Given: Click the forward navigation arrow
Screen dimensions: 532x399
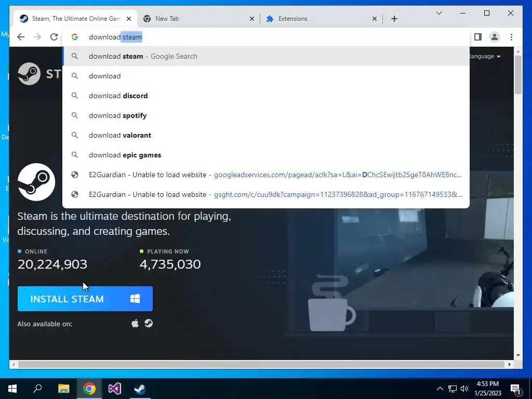Looking at the screenshot, I should 37,37.
